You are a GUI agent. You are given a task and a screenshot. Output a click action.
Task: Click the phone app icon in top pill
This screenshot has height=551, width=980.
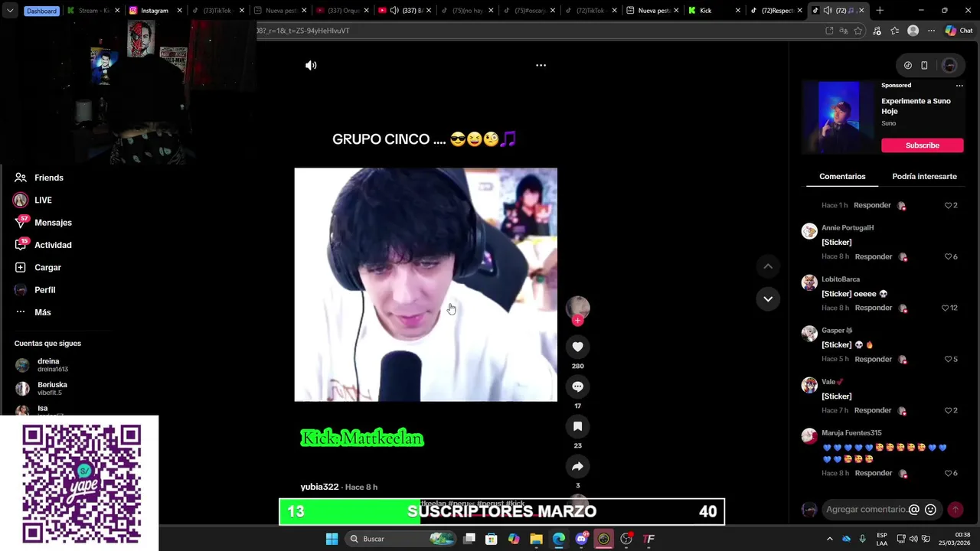pos(924,65)
